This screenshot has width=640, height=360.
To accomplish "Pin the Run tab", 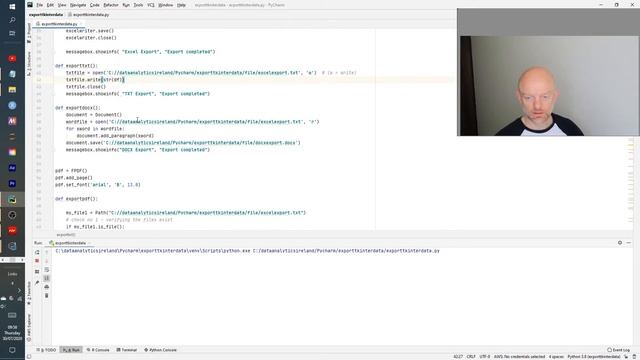I will 37,282.
